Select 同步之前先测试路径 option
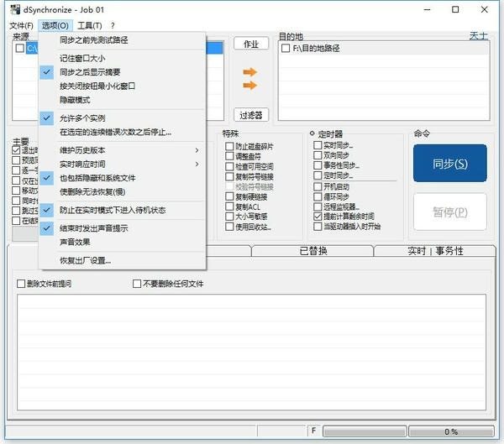The image size is (504, 444). pyautogui.click(x=122, y=40)
